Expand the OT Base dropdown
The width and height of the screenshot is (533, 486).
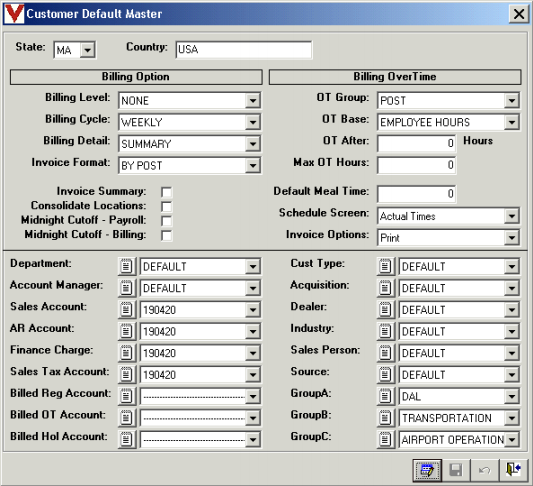click(x=512, y=122)
